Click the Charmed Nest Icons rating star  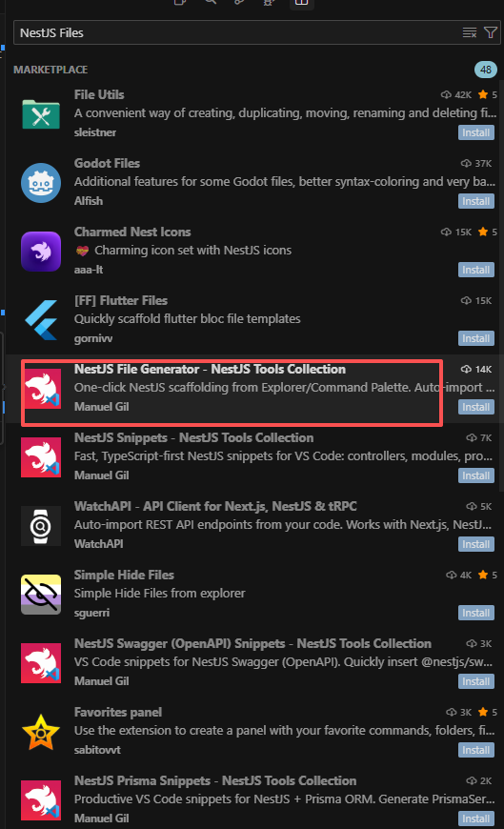pos(483,232)
